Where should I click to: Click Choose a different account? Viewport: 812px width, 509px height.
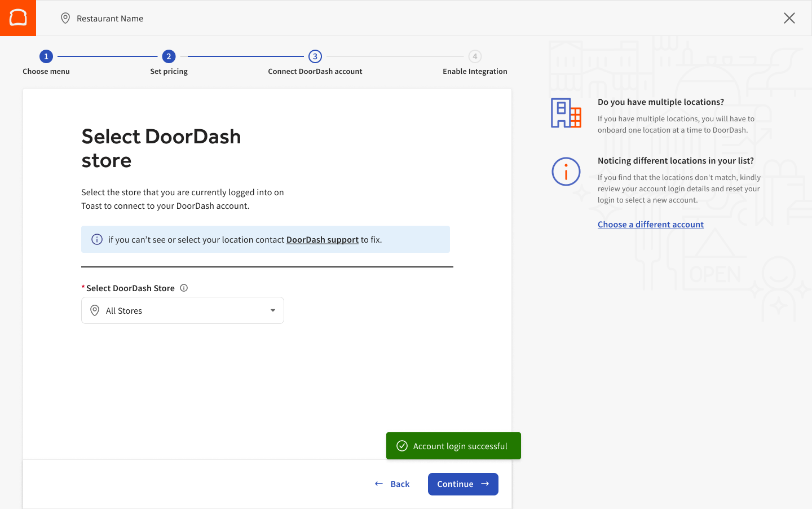pos(650,224)
